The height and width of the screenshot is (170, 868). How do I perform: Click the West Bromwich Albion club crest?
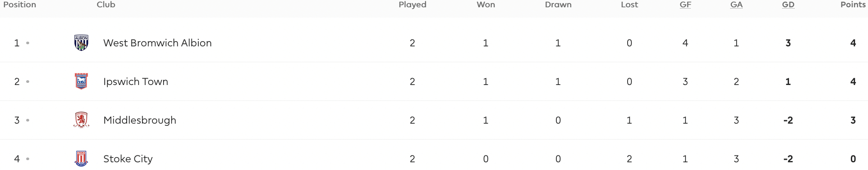(81, 43)
